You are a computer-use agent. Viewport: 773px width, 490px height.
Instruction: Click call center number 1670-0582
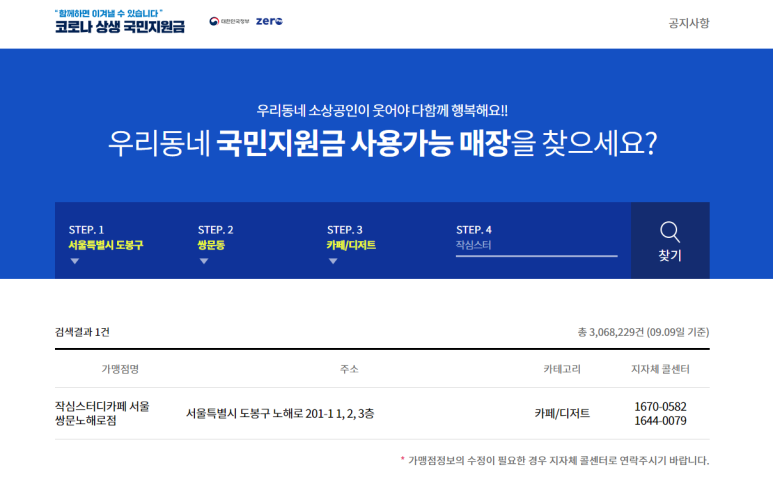pos(660,407)
